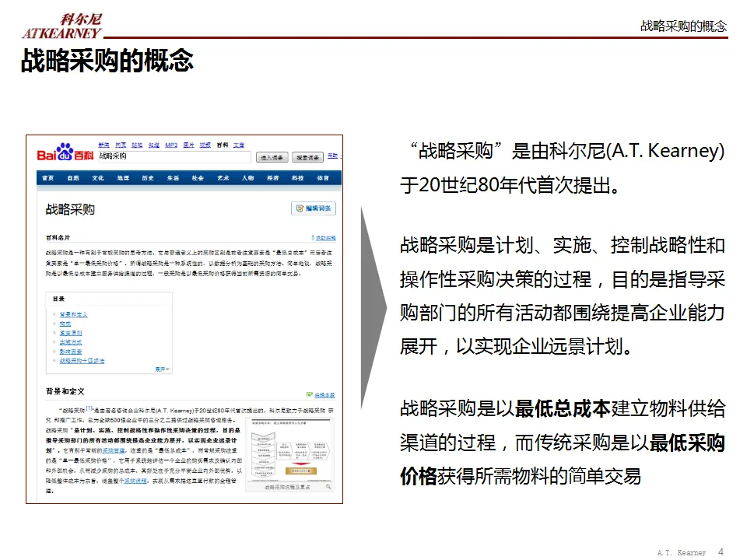This screenshot has height=560, width=747.
Task: Click the 编辑词条 edit entry button
Action: pos(314,208)
